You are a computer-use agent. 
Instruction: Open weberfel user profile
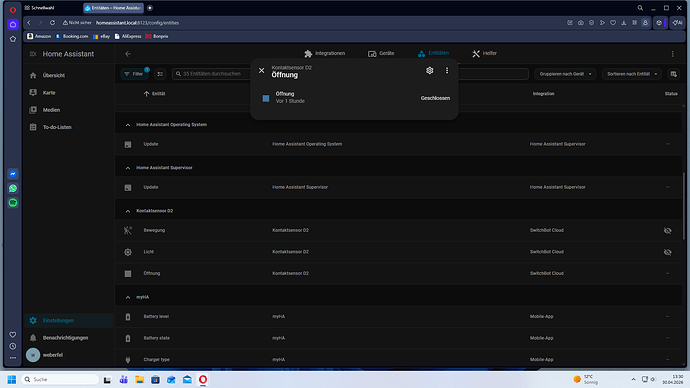tap(68, 355)
